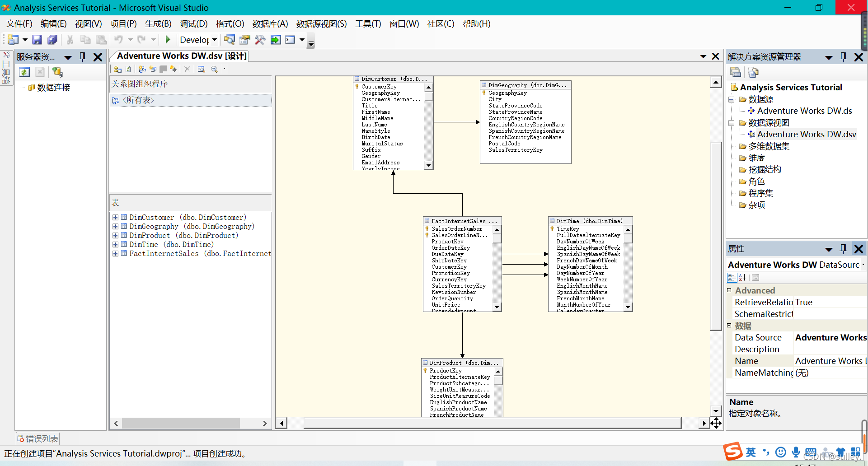Collapse the Advanced properties category
The height and width of the screenshot is (466, 868).
tap(729, 290)
